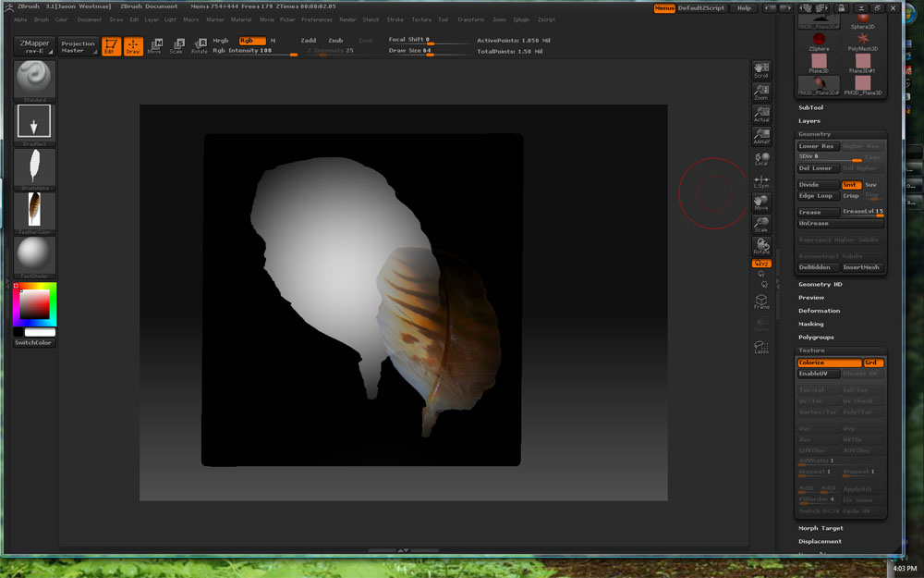Open the FeatherColor texture thumbnail
Screen dimensions: 924x578
(34, 213)
